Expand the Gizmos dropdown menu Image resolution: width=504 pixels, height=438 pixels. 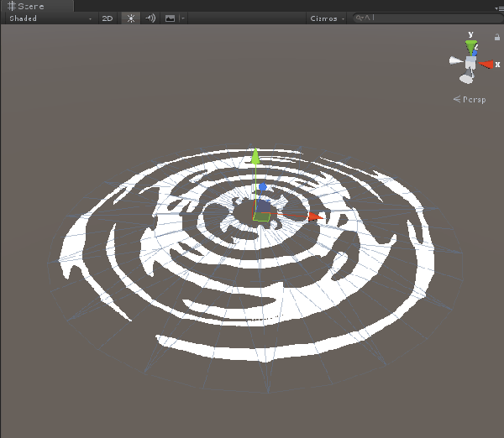pyautogui.click(x=326, y=18)
